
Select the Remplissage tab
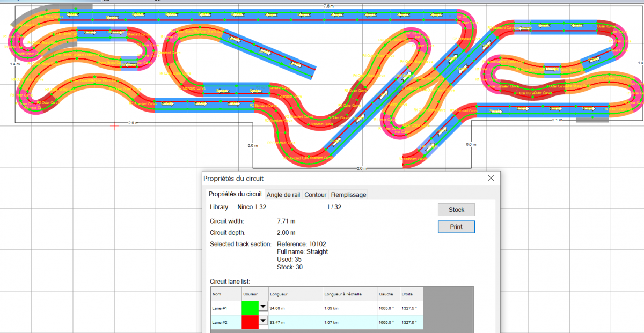348,195
